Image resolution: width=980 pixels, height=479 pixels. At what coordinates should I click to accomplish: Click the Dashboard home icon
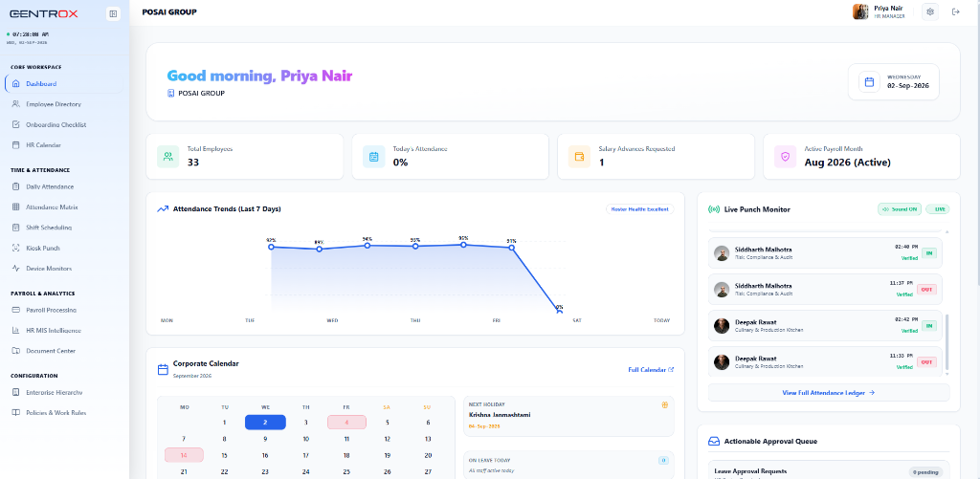click(x=16, y=84)
